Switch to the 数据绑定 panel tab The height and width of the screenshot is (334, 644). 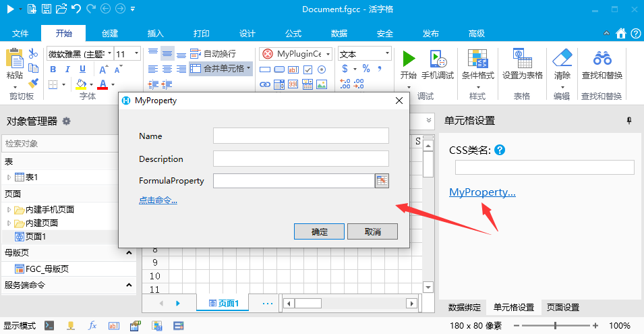tap(464, 307)
